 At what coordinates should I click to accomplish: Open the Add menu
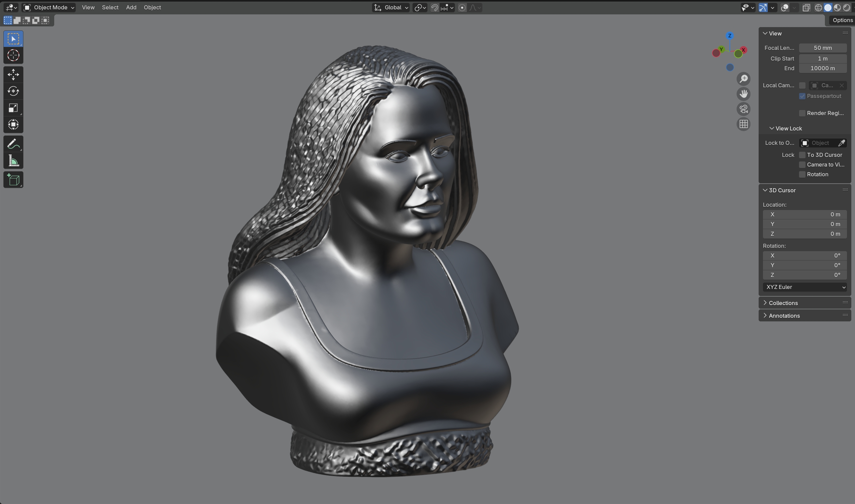(131, 7)
